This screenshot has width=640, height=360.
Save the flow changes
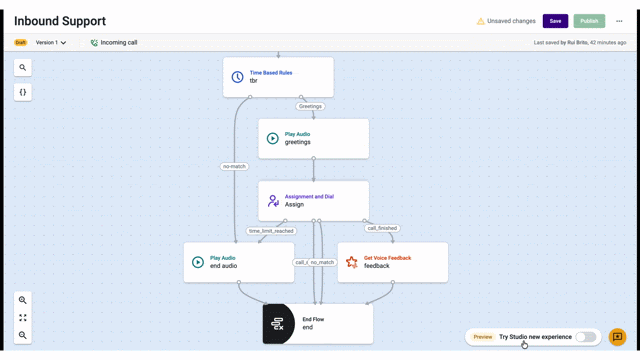point(555,21)
